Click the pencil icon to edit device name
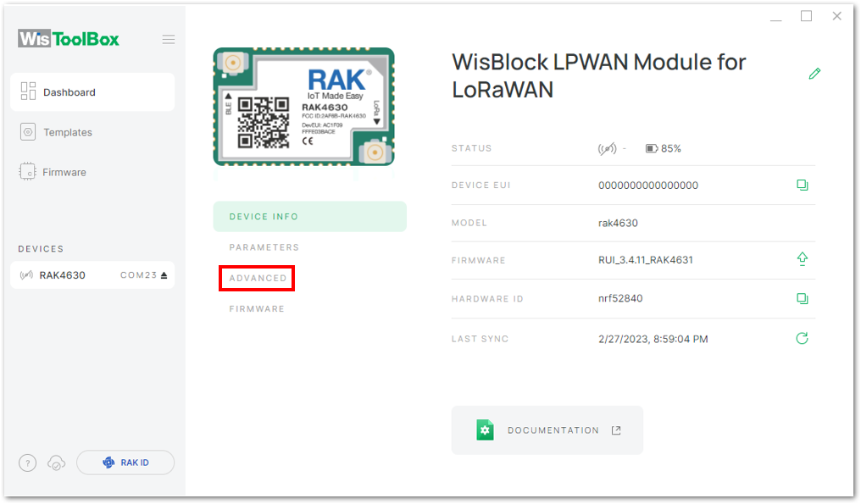The height and width of the screenshot is (504, 861). pos(814,74)
